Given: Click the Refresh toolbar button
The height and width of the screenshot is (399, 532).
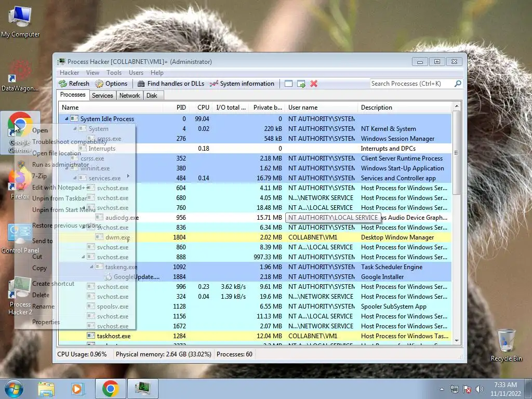Looking at the screenshot, I should (74, 84).
